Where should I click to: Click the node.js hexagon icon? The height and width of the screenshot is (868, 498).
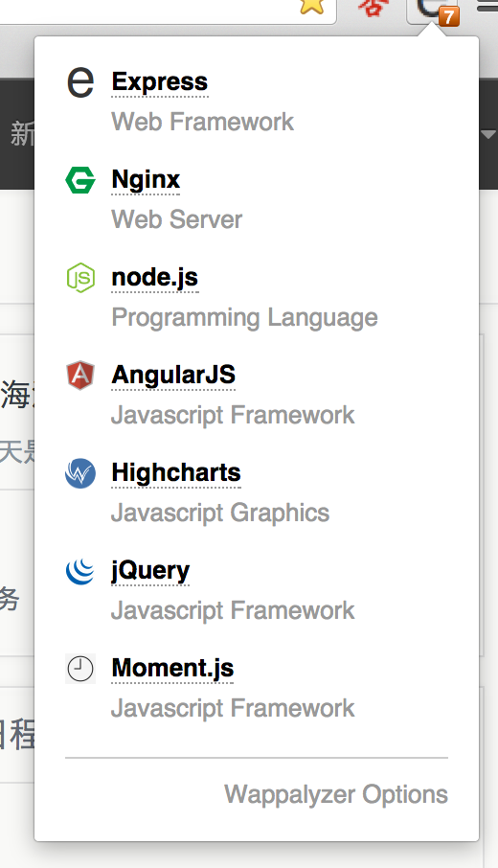point(80,278)
